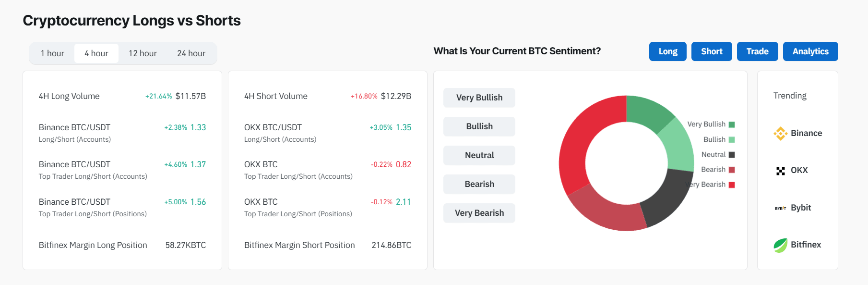Viewport: 868px width, 285px height.
Task: Click the blue Long button
Action: (668, 51)
